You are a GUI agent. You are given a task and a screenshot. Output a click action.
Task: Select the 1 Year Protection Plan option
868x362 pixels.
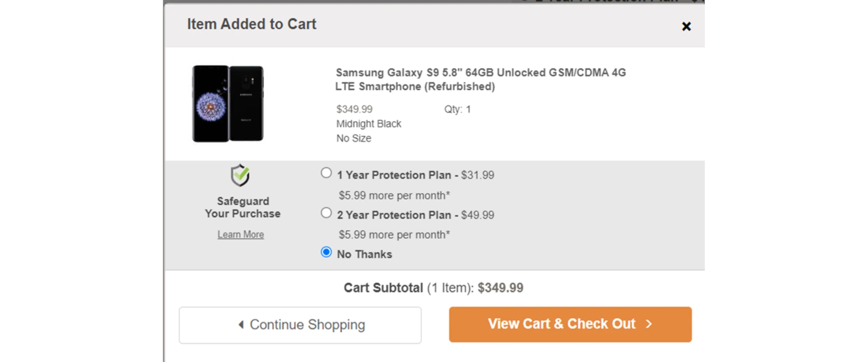[326, 173]
